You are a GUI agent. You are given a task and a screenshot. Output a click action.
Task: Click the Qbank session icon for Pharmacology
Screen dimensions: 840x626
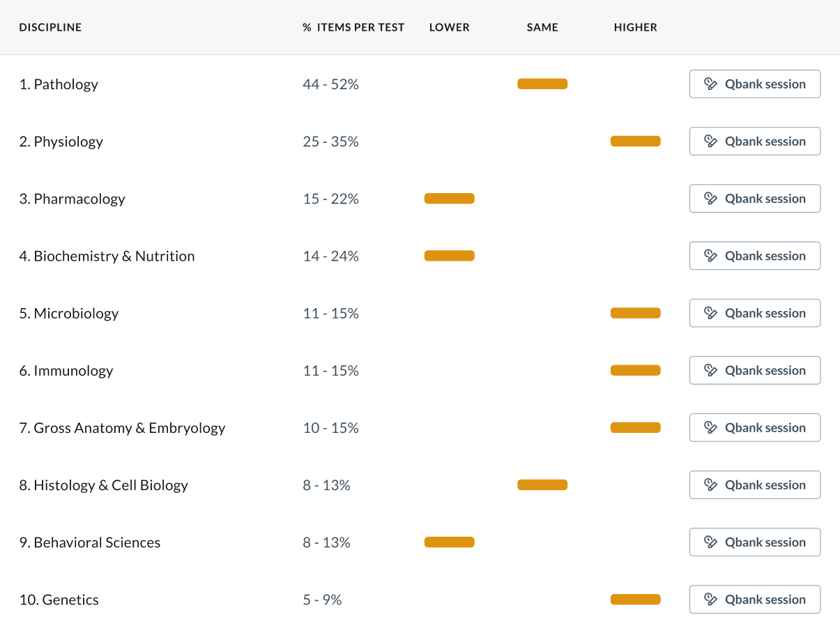point(710,199)
